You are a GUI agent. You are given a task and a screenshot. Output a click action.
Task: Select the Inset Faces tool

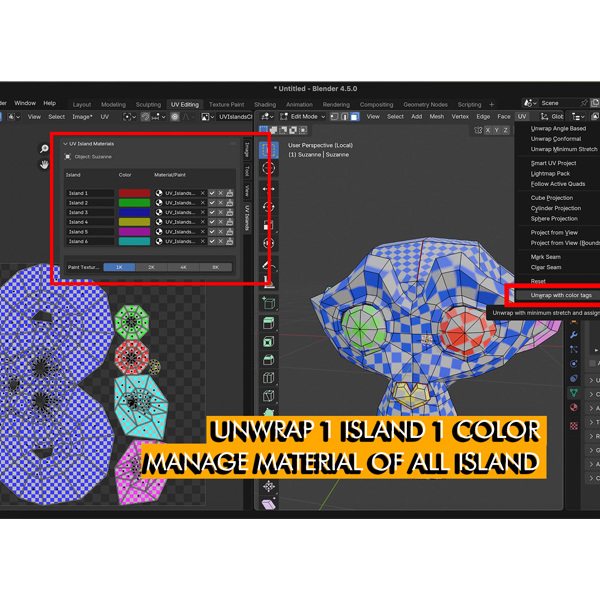pos(268,341)
